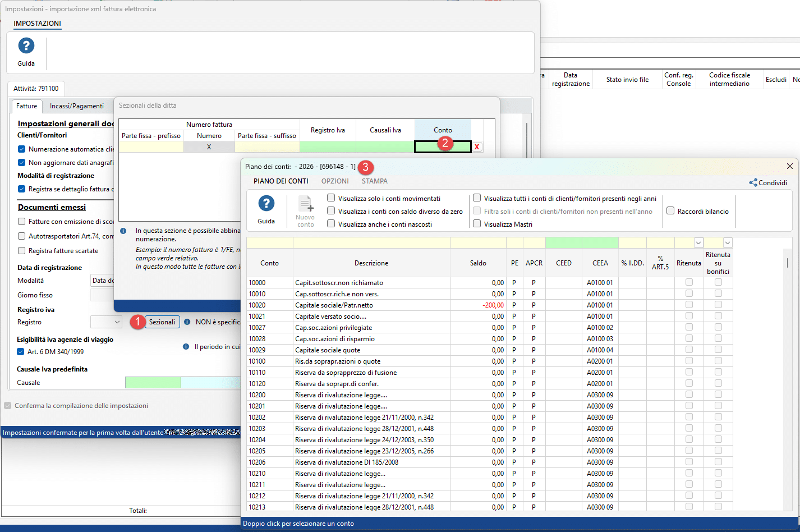
Task: Click the green Causale field
Action: [153, 383]
